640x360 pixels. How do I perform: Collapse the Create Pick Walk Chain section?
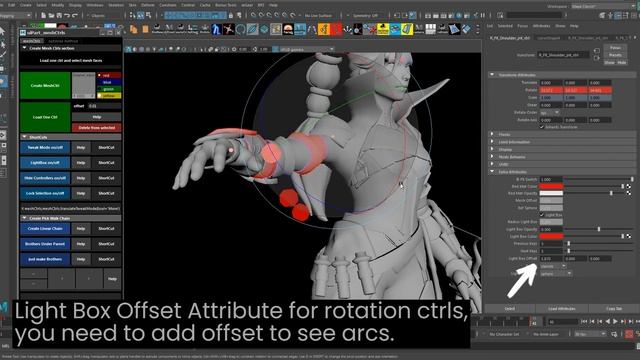pos(24,218)
